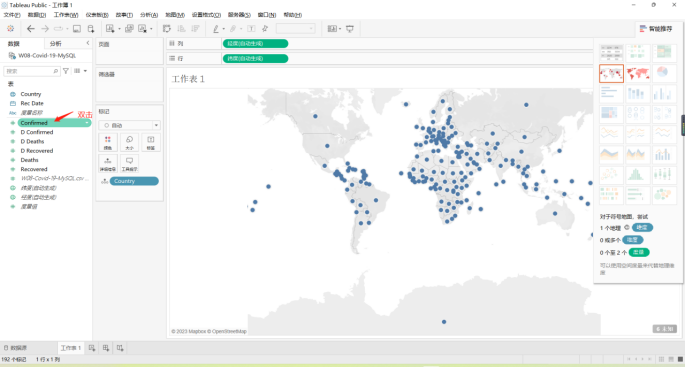Open the 地图(M) menu
Screen dimensions: 686x368
(175, 15)
